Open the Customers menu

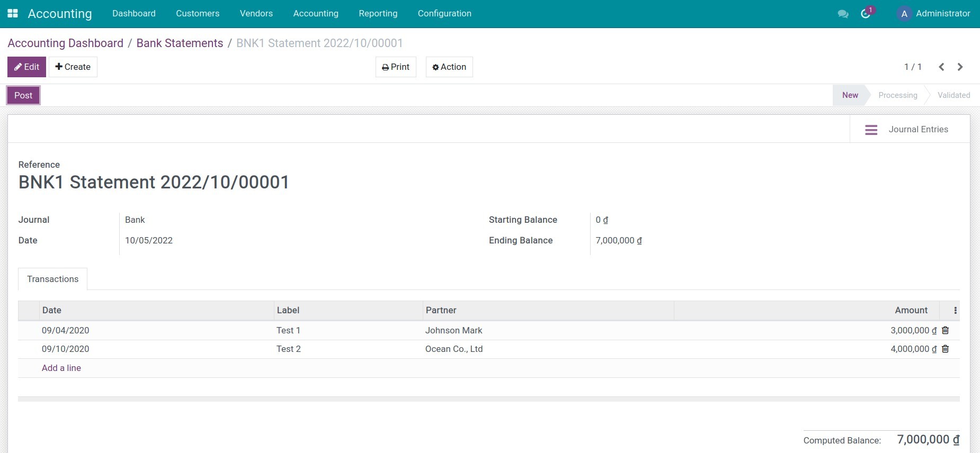pyautogui.click(x=198, y=14)
